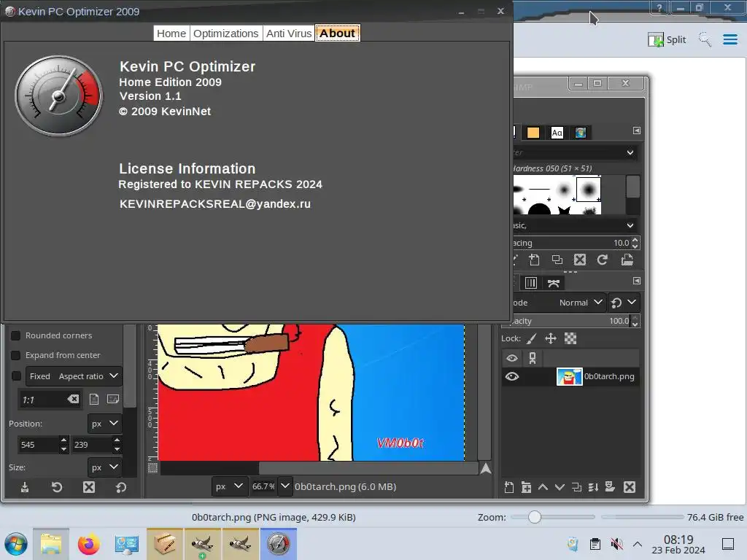This screenshot has height=560, width=747.
Task: Lower the layer one step
Action: click(560, 487)
